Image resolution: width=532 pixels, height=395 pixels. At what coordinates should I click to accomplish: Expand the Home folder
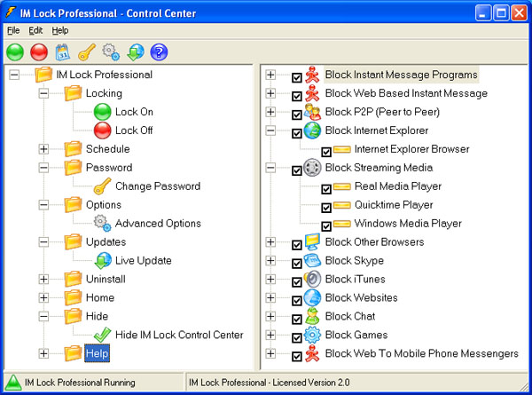tap(43, 297)
